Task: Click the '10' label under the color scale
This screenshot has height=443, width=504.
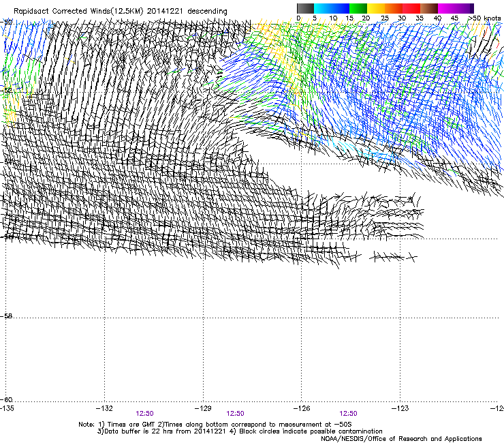Action: click(333, 18)
